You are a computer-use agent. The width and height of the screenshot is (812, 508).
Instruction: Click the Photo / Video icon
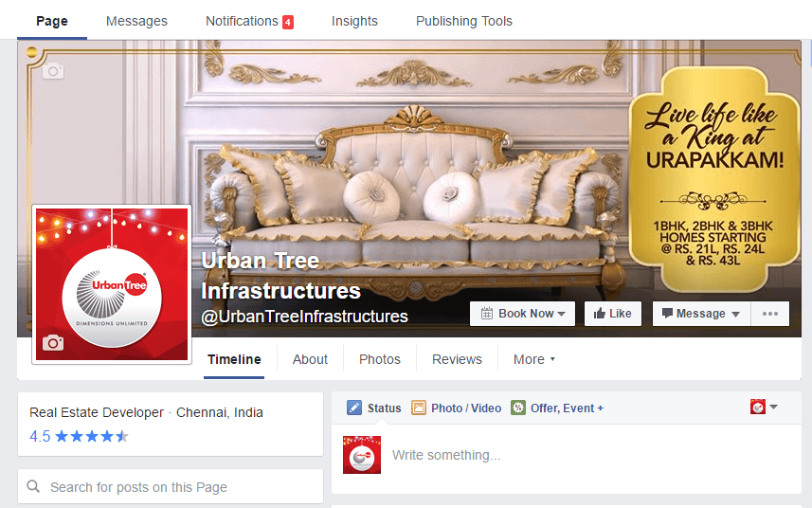(x=419, y=408)
